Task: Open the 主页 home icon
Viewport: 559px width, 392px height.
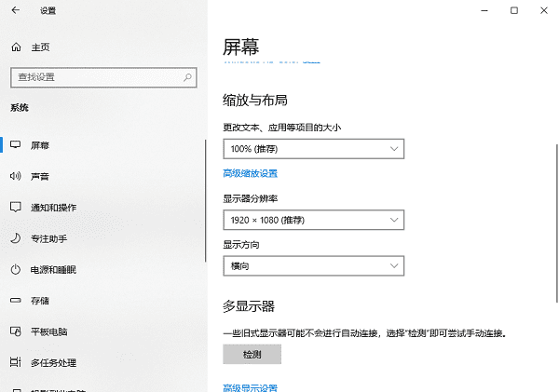Action: tap(15, 47)
